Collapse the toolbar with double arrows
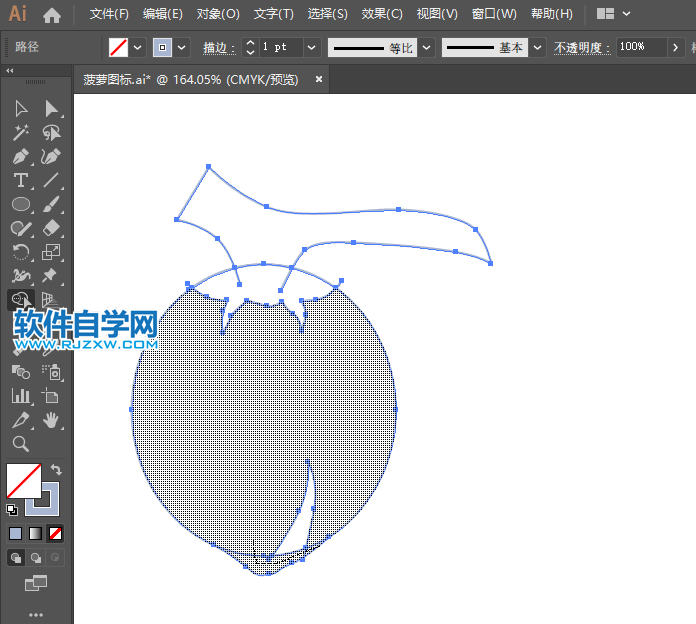696x624 pixels. pos(10,71)
